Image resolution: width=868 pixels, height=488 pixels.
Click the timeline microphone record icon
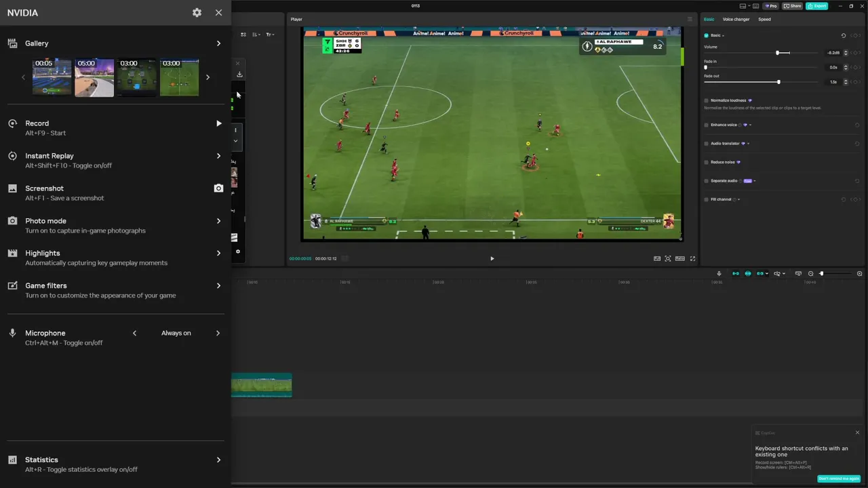[719, 274]
